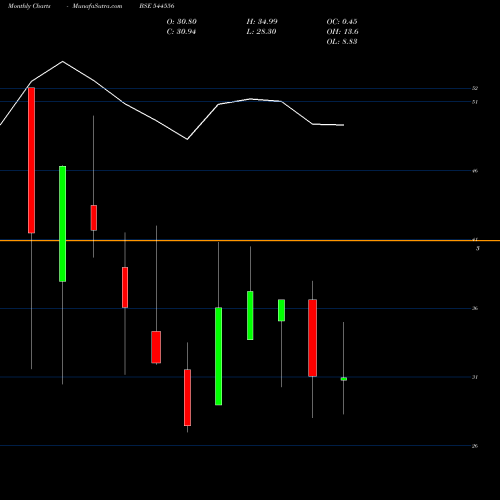500x500 pixels.
Task: Select the low value "L: 28.30"
Action: (261, 32)
